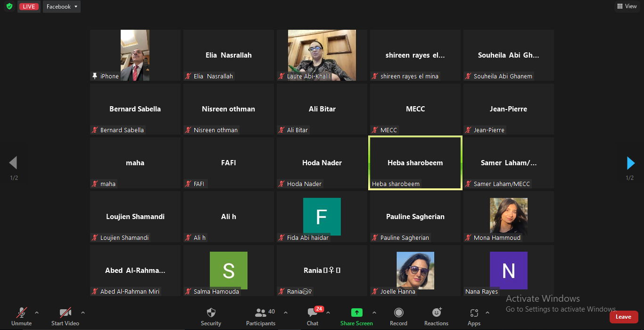The image size is (644, 330).
Task: Click muted mic icon beside Abed Al-Rahman Miri
Action: [x=95, y=291]
